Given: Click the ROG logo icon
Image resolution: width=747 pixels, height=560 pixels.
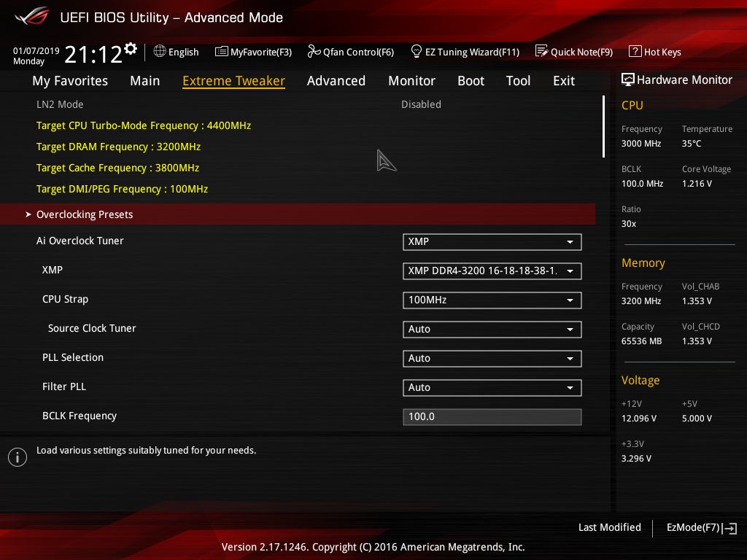Looking at the screenshot, I should point(32,16).
